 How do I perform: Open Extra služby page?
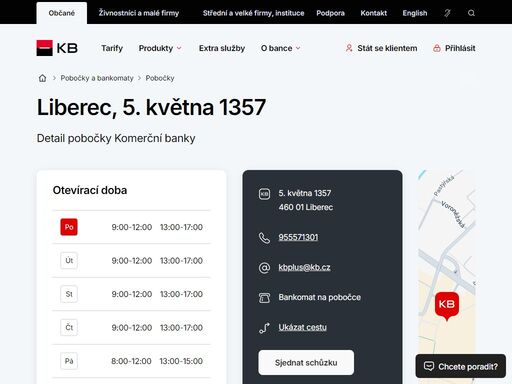pyautogui.click(x=222, y=48)
